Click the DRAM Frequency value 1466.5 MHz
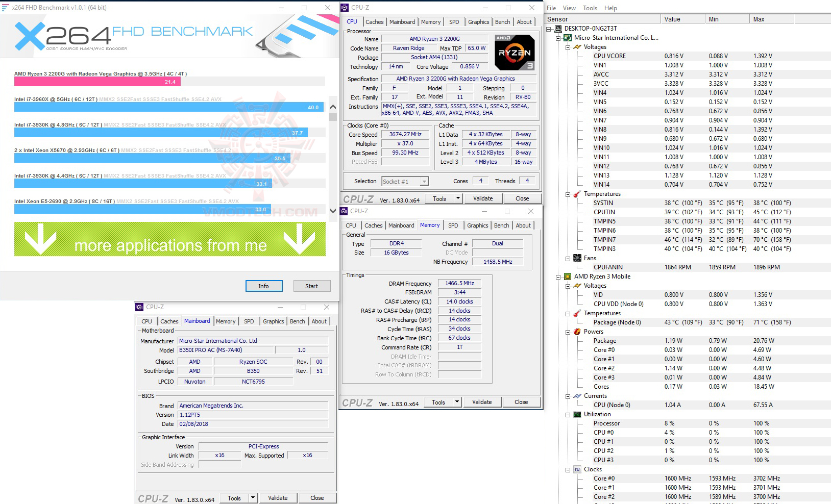831x504 pixels. [460, 284]
